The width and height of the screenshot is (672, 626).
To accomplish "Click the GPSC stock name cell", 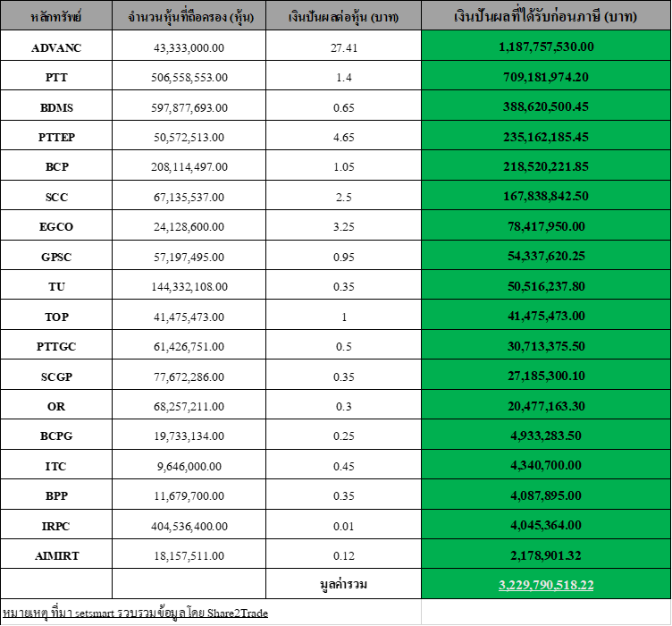I will [55, 257].
